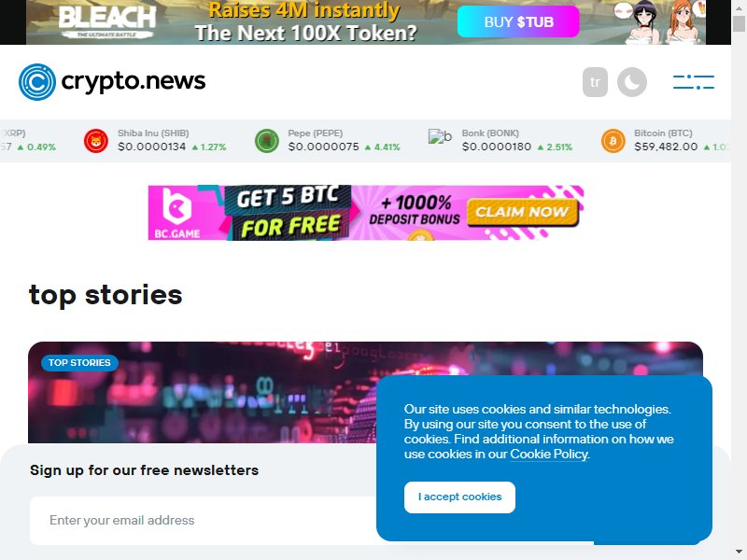This screenshot has width=747, height=560.
Task: Click the Bitcoin orange coin icon
Action: coord(613,141)
